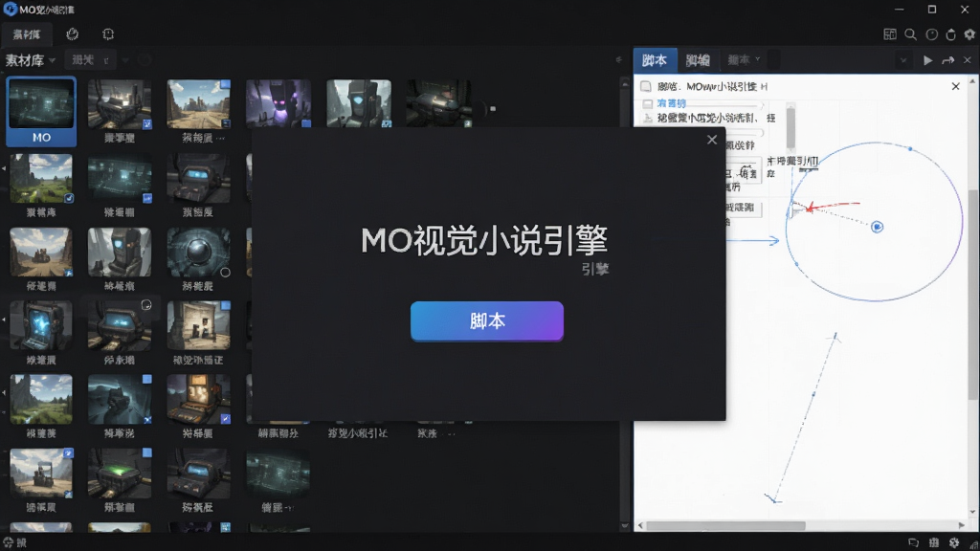The image size is (980, 551).
Task: Switch to the 脚本 tab in right panel
Action: coord(655,60)
